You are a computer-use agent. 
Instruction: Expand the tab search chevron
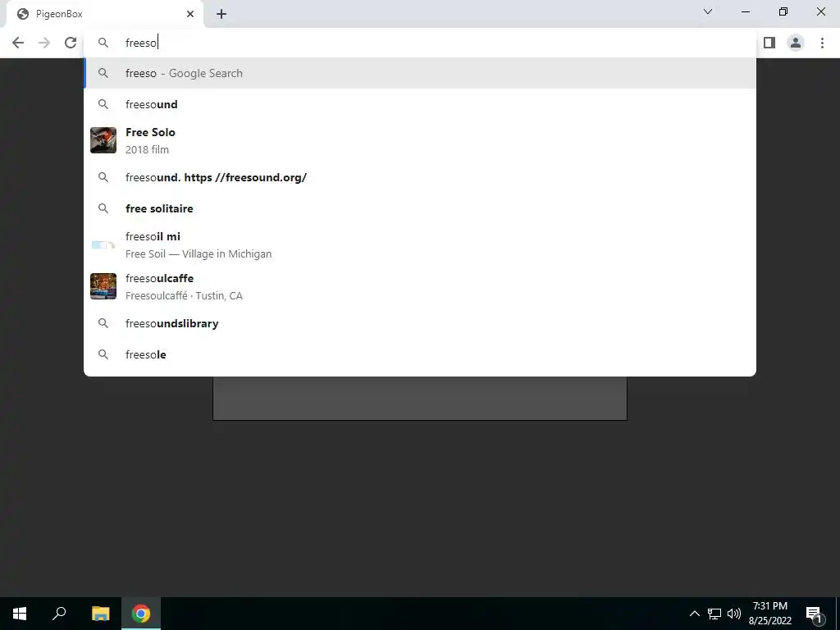click(708, 11)
